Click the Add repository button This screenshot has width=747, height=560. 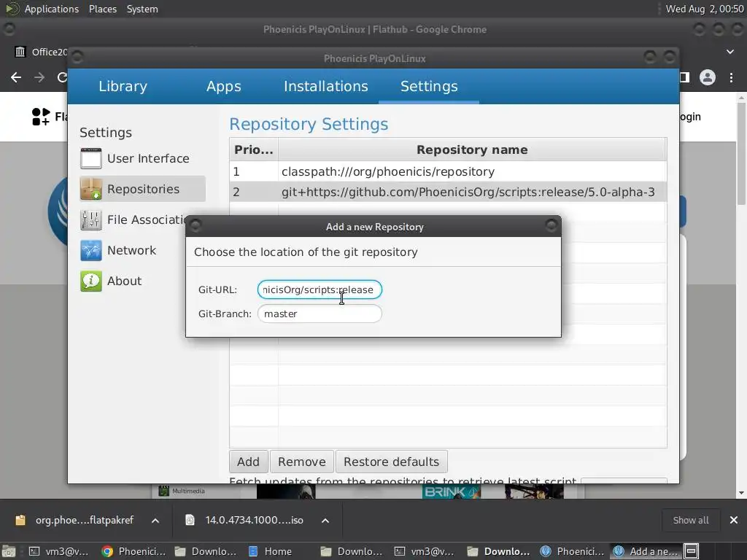click(248, 462)
